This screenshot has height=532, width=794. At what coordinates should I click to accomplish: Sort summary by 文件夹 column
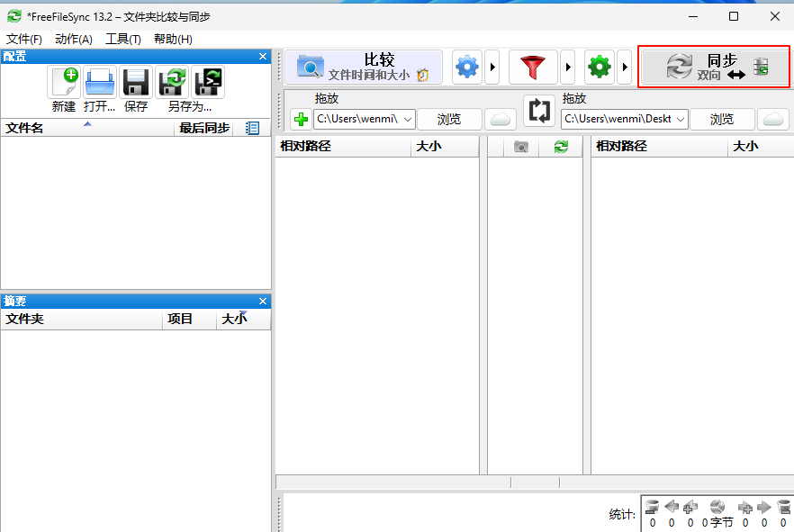[82, 319]
